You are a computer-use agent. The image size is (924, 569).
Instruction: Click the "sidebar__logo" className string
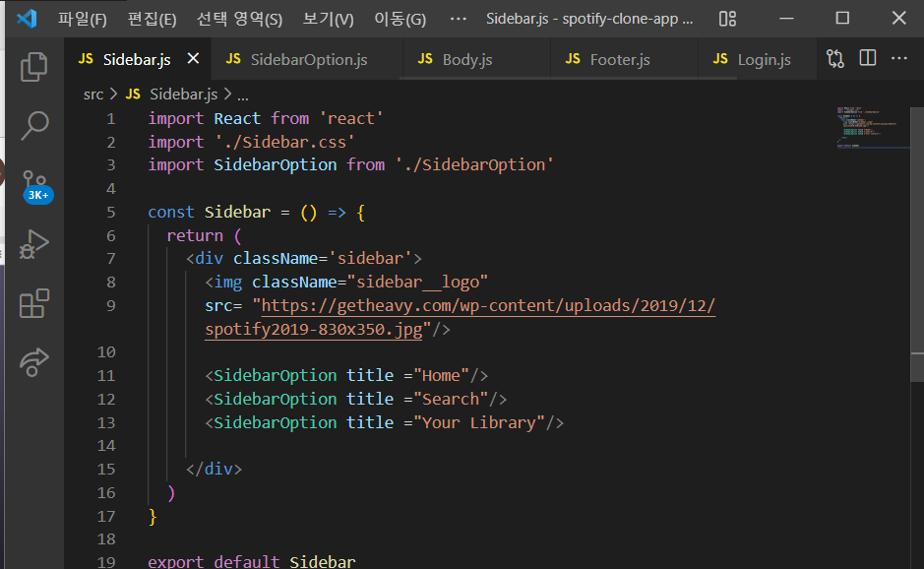(418, 282)
